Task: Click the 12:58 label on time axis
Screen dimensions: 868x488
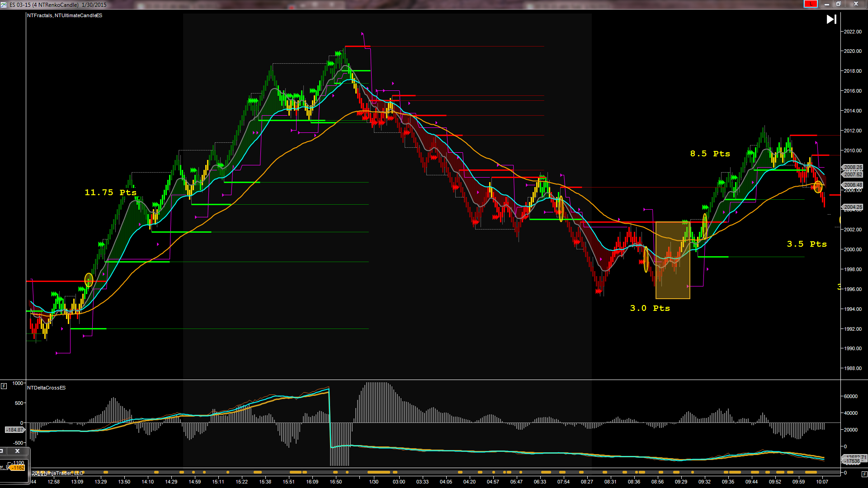Action: 54,482
